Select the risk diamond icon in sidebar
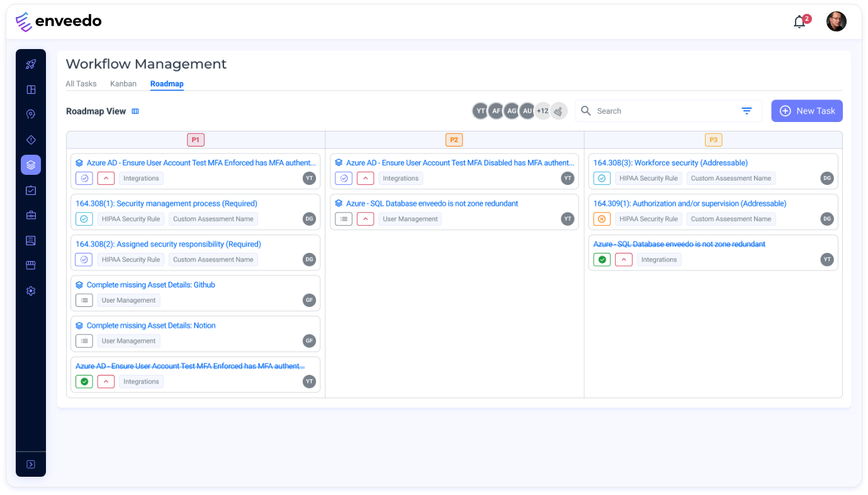This screenshot has width=868, height=495. 30,140
